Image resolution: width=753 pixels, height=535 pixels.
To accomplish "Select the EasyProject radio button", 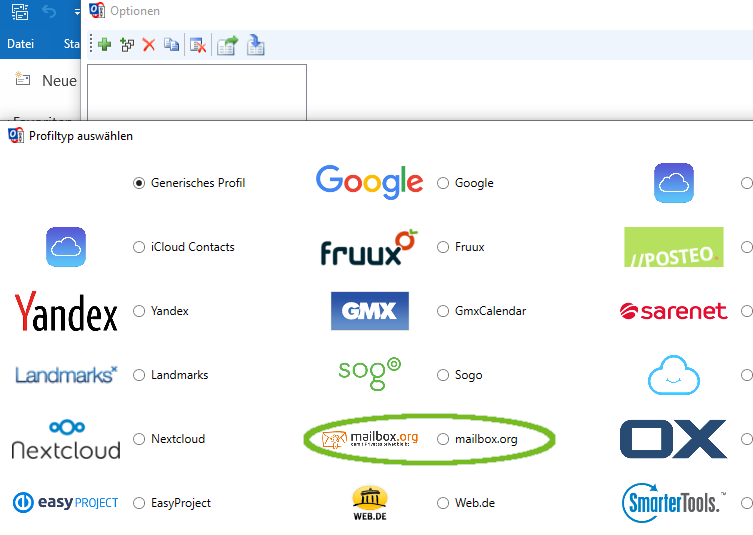I will pos(139,503).
